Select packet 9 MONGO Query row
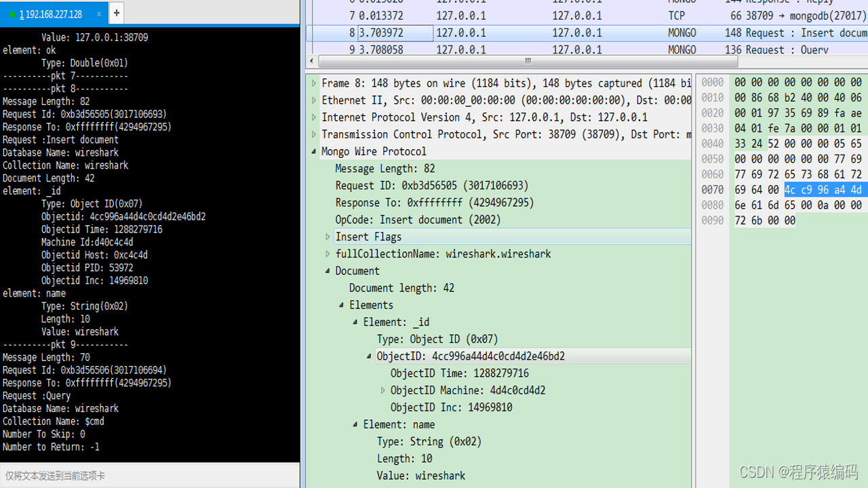 pyautogui.click(x=587, y=49)
